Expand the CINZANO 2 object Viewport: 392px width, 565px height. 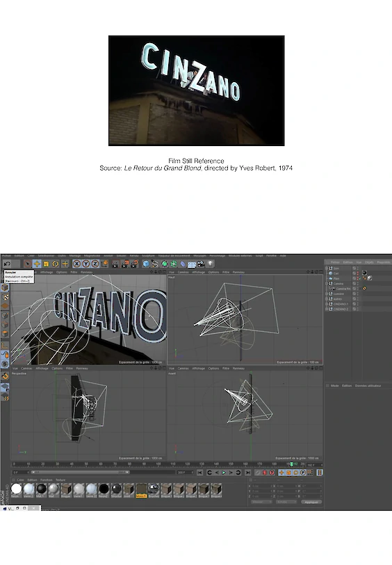[x=327, y=309]
